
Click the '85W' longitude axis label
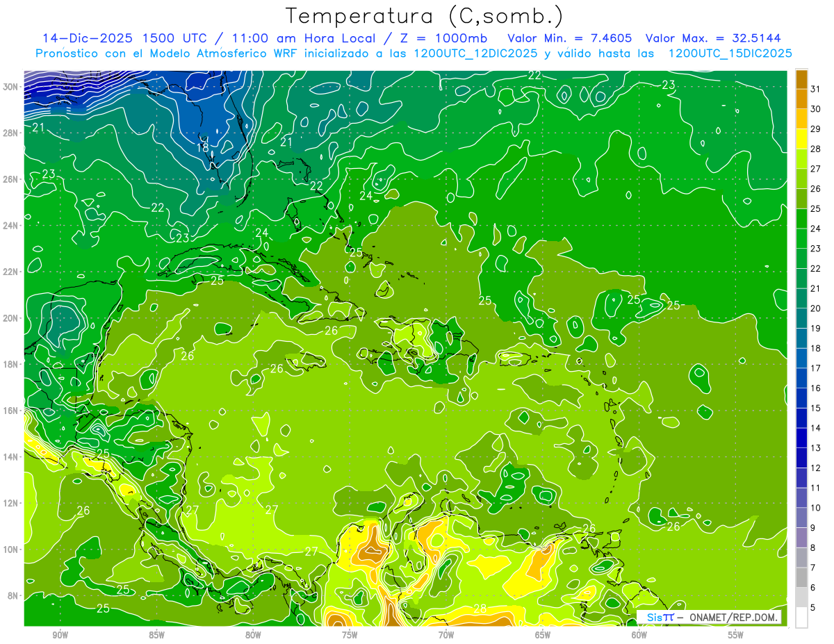[156, 635]
